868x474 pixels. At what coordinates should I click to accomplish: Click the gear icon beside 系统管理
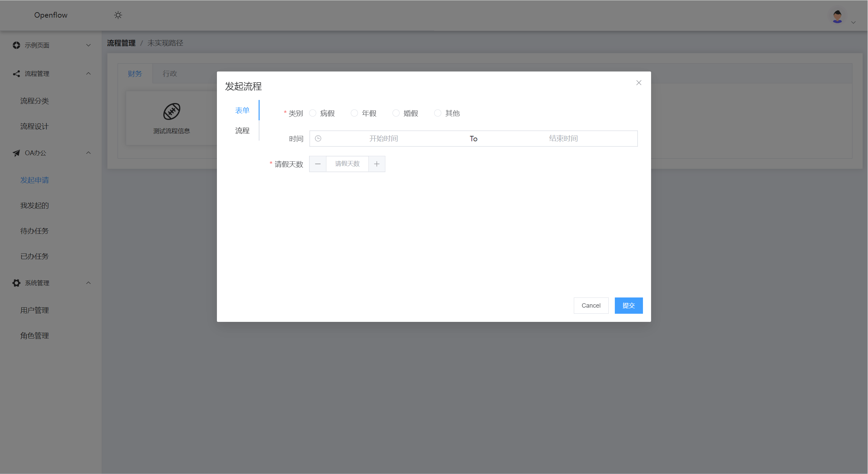(x=16, y=283)
